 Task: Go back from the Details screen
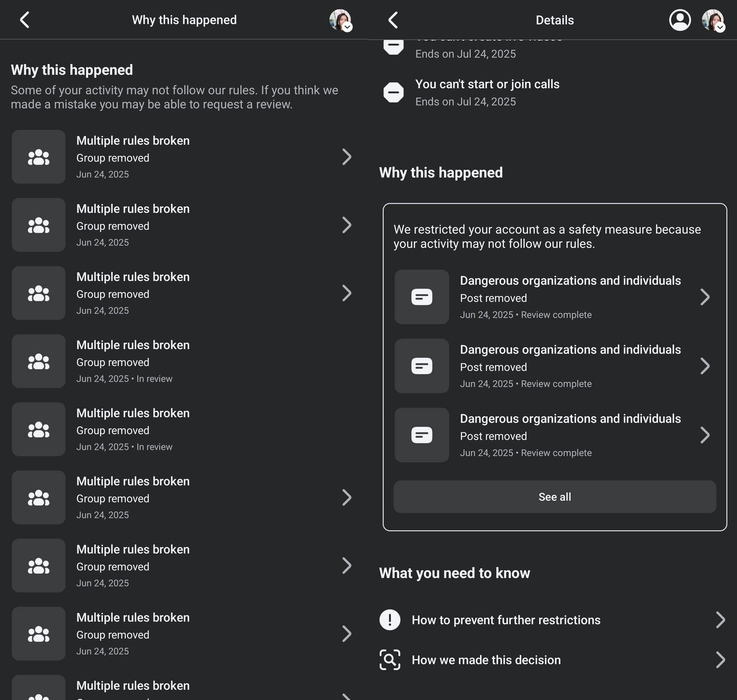click(x=393, y=20)
